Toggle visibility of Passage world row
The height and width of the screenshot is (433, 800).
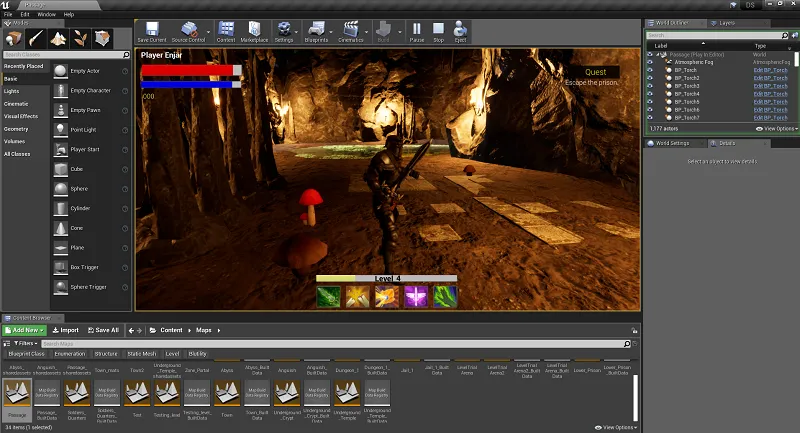649,54
